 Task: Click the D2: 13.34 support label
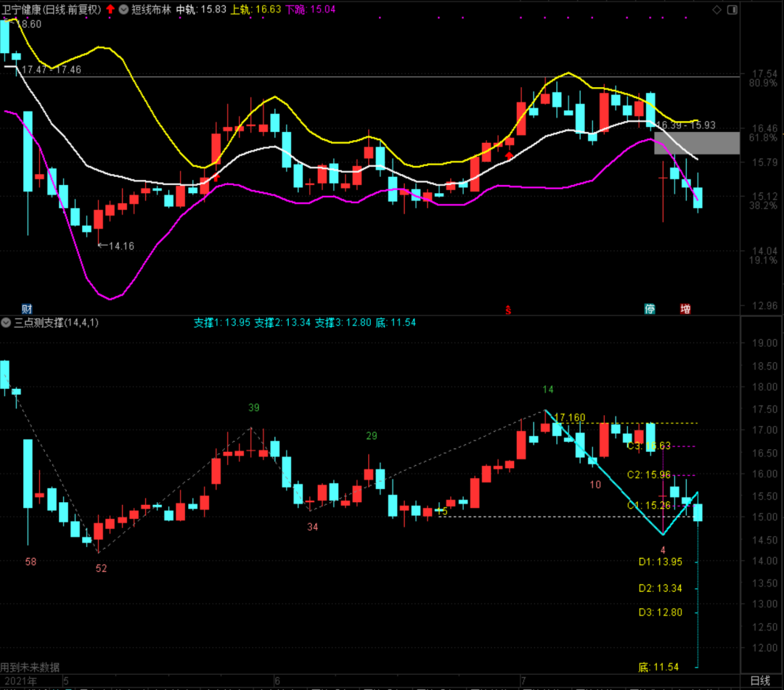click(x=660, y=588)
